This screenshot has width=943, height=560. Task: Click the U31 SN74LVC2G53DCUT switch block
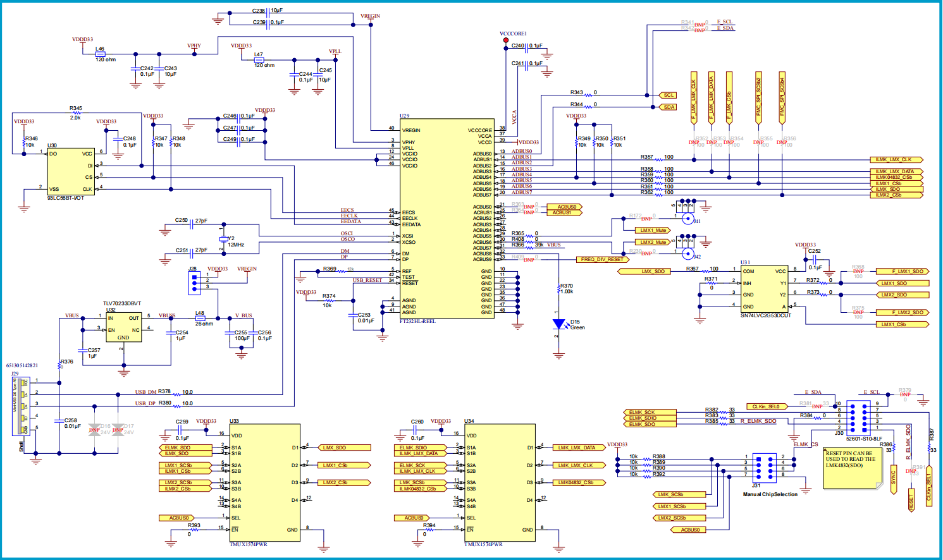click(x=765, y=289)
